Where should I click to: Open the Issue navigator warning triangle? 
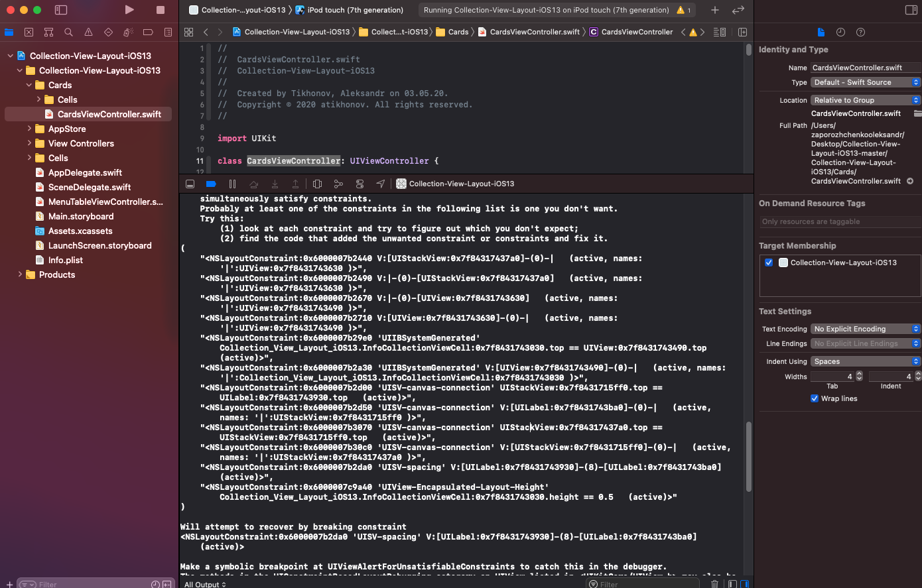coord(88,32)
